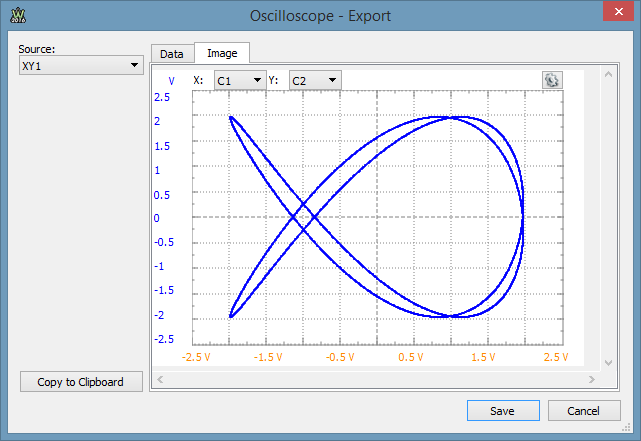Click the horizontal scrollbar left arrow
641x441 pixels.
point(160,379)
